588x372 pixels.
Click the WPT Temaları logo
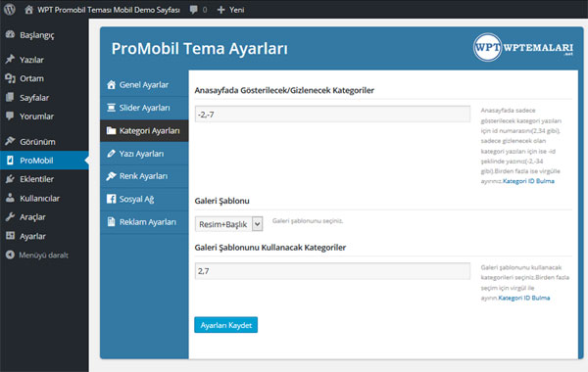(x=523, y=48)
